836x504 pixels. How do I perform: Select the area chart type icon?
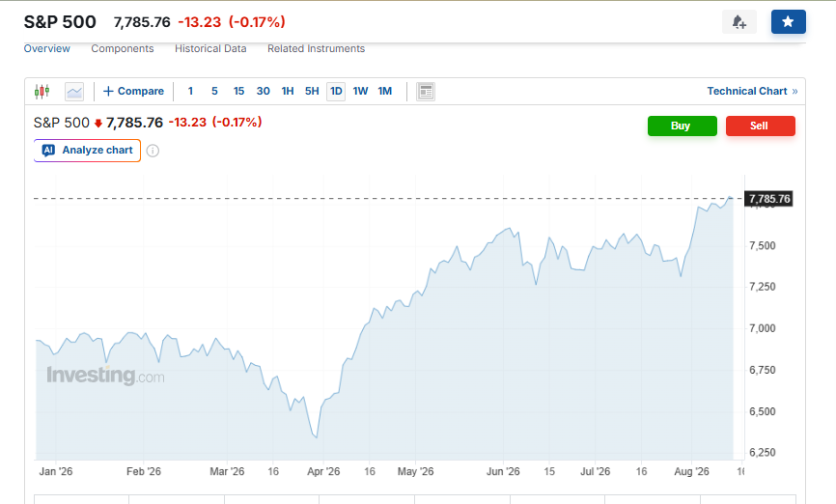(x=74, y=91)
